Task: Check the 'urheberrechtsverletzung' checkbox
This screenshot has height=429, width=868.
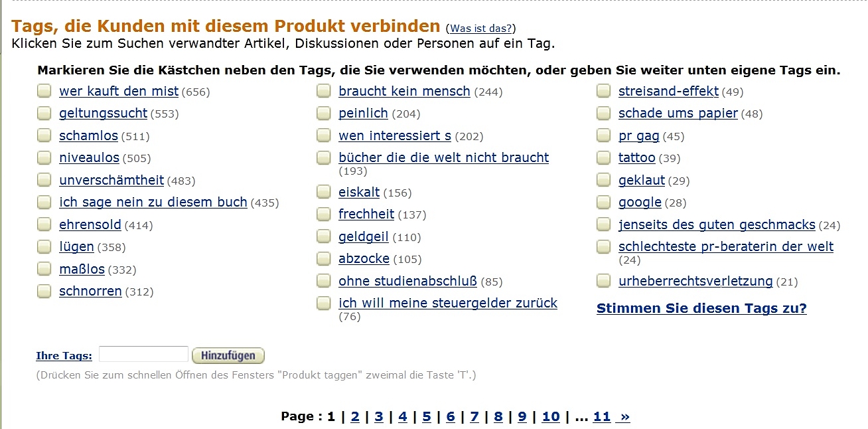Action: (603, 281)
